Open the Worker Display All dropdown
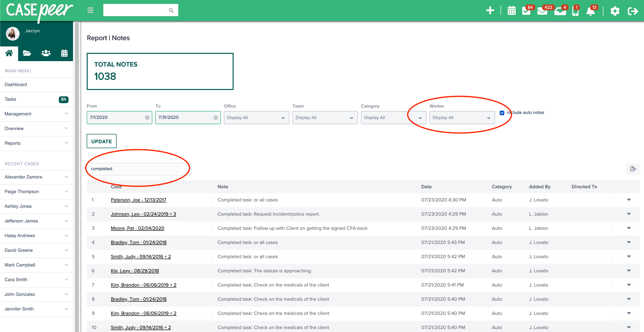Viewport: 644px width, 332px height. (x=462, y=117)
